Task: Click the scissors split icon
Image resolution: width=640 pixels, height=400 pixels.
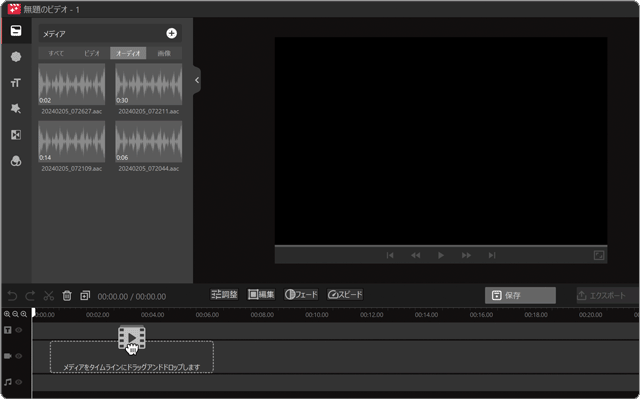Action: coord(48,296)
